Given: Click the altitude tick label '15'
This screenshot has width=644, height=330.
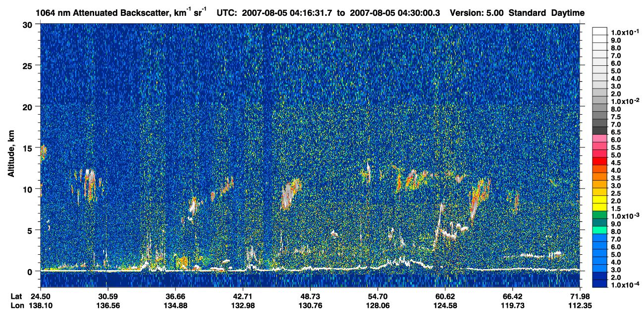Looking at the screenshot, I should (x=29, y=147).
